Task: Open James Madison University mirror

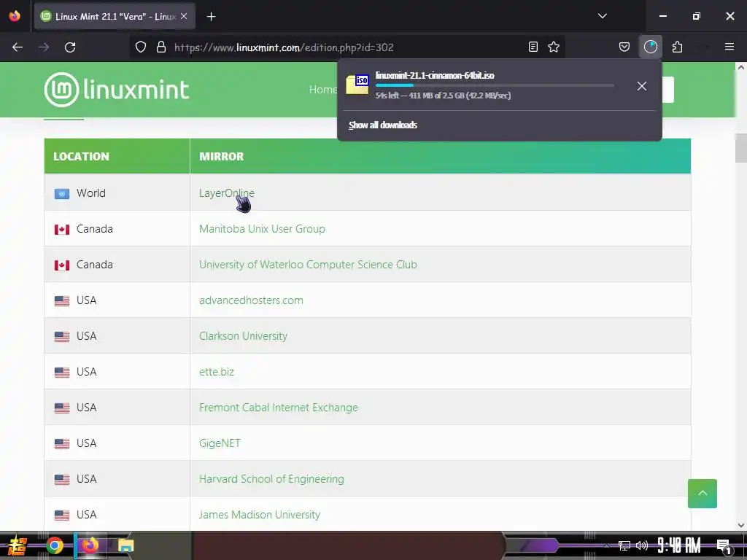Action: point(260,514)
